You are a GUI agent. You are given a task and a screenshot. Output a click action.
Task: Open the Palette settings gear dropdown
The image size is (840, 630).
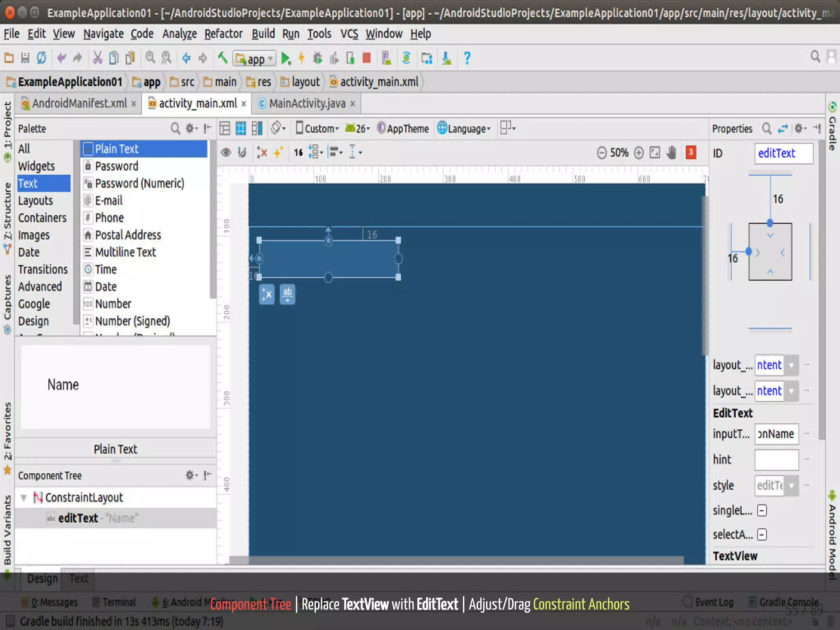point(192,129)
